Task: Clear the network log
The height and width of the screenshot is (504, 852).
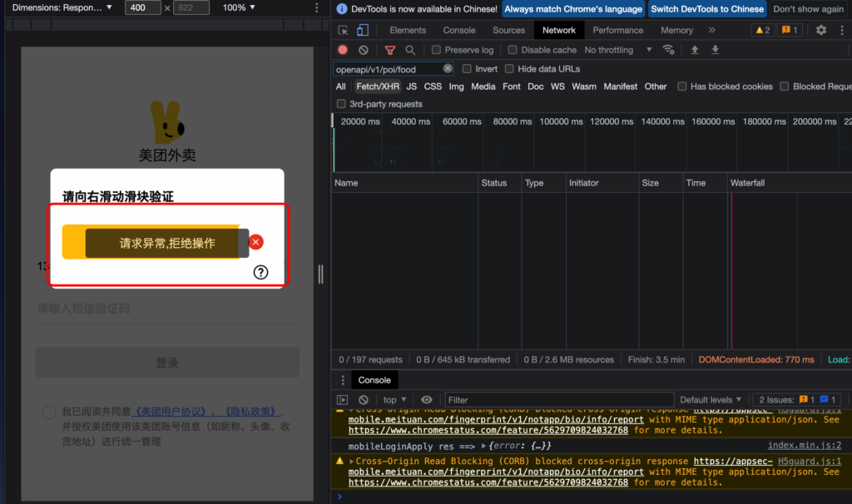Action: point(364,50)
